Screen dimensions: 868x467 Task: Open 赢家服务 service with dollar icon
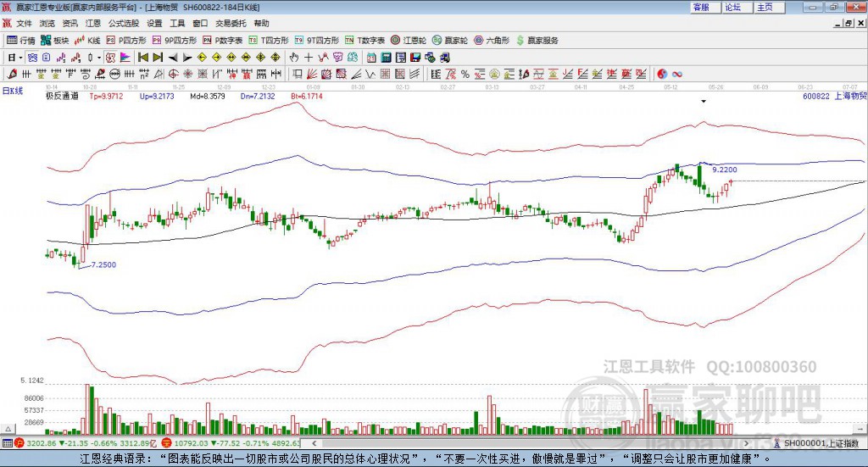click(x=537, y=41)
